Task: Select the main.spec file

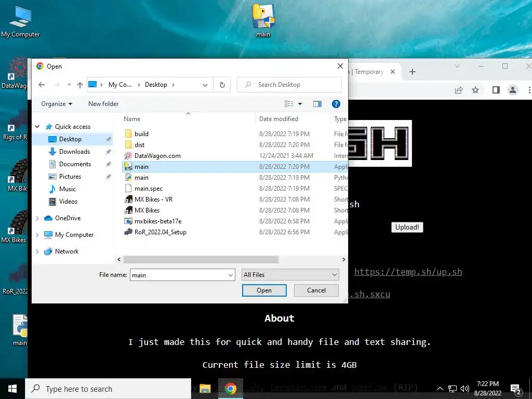Action: pyautogui.click(x=235, y=188)
